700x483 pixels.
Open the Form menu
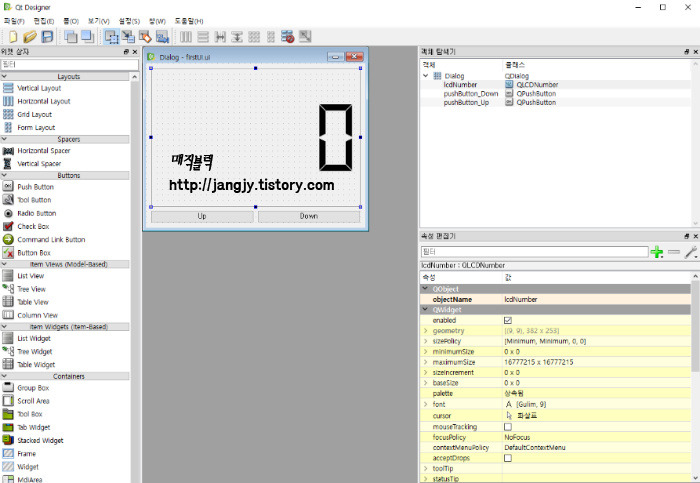[71, 21]
